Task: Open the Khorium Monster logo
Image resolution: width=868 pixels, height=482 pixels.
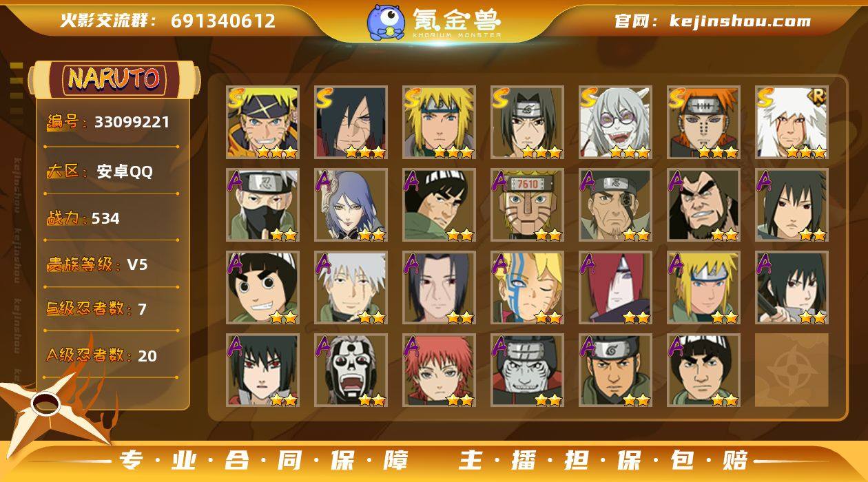Action: click(434, 22)
